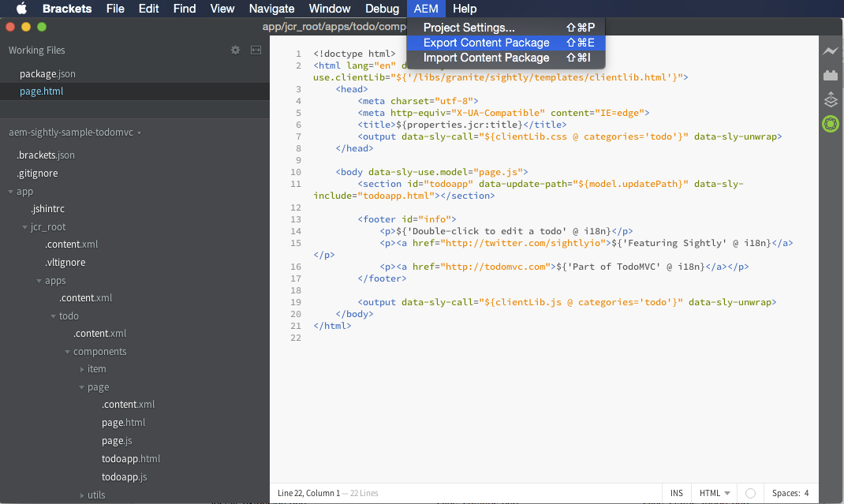Open the HTML language mode dropdown

click(715, 493)
